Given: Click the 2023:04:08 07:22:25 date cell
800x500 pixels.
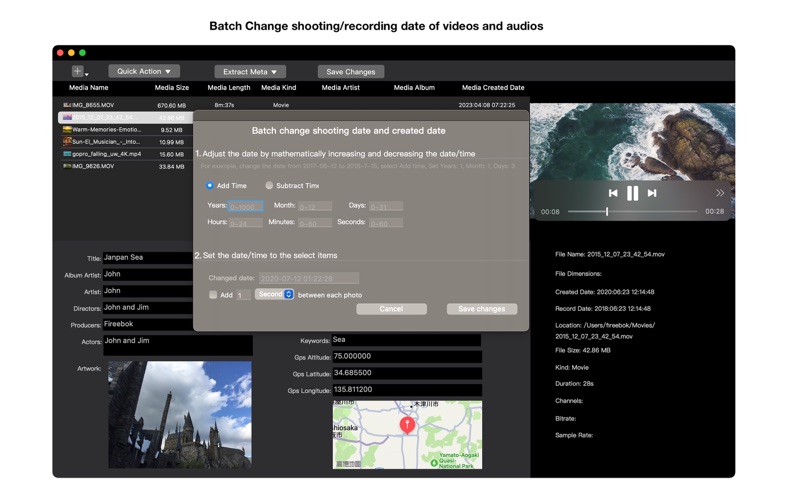Looking at the screenshot, I should point(487,105).
